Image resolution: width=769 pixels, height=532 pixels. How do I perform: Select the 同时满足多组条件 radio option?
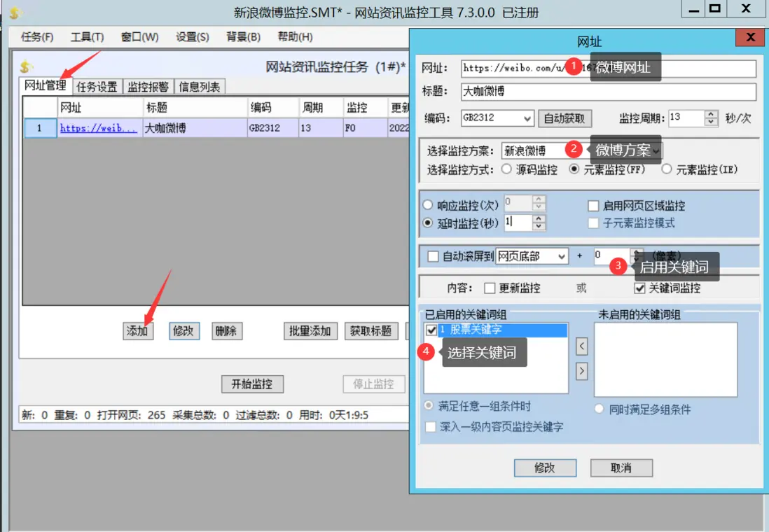click(x=599, y=409)
